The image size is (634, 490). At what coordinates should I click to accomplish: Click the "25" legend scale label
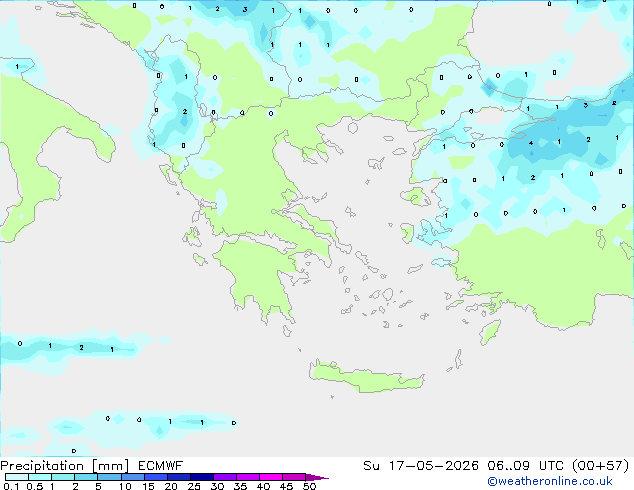pos(194,486)
